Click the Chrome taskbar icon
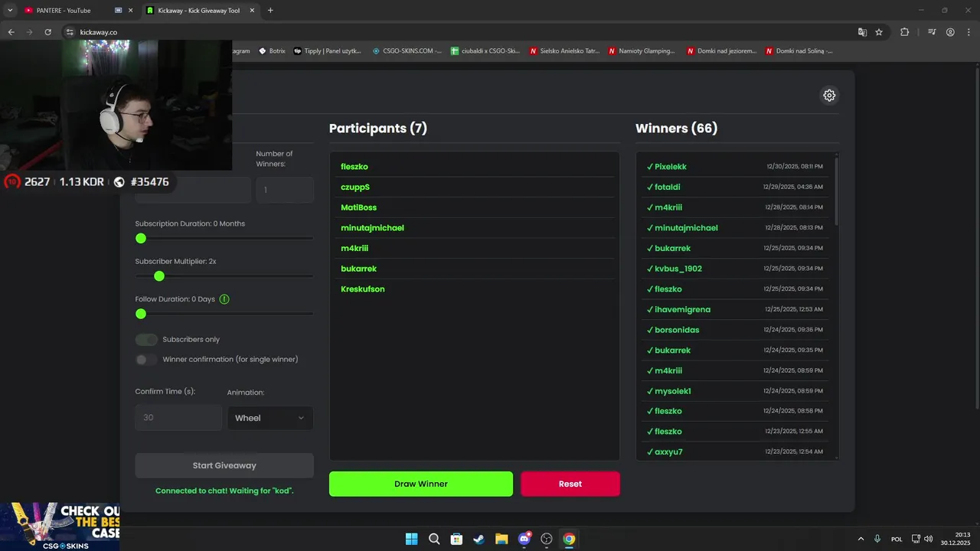The height and width of the screenshot is (551, 980). pyautogui.click(x=569, y=539)
